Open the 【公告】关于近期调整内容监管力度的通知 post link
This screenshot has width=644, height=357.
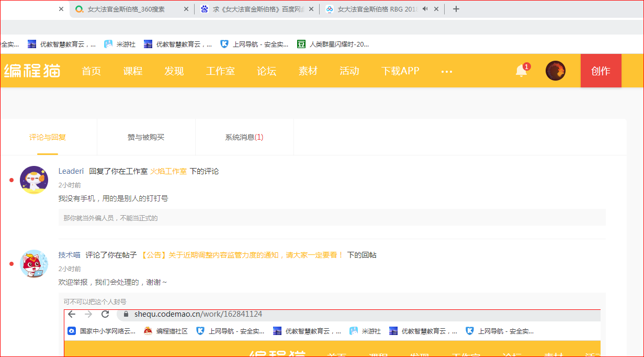pyautogui.click(x=242, y=255)
